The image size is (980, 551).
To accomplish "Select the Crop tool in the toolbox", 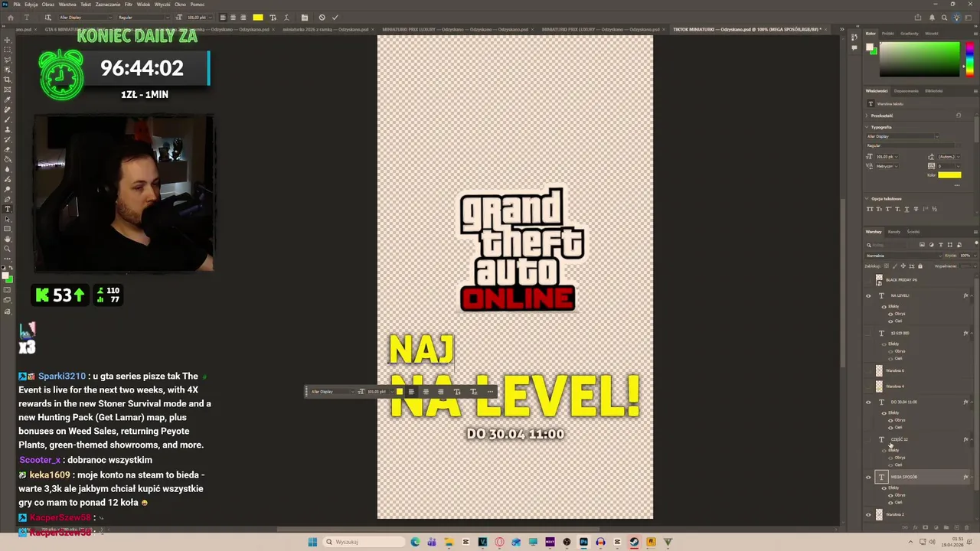I will (8, 80).
